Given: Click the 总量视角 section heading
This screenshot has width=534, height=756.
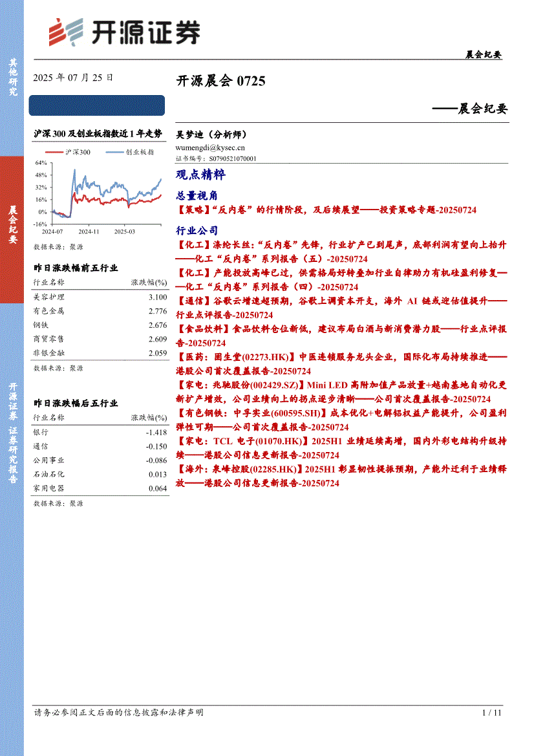Looking at the screenshot, I should coord(197,195).
